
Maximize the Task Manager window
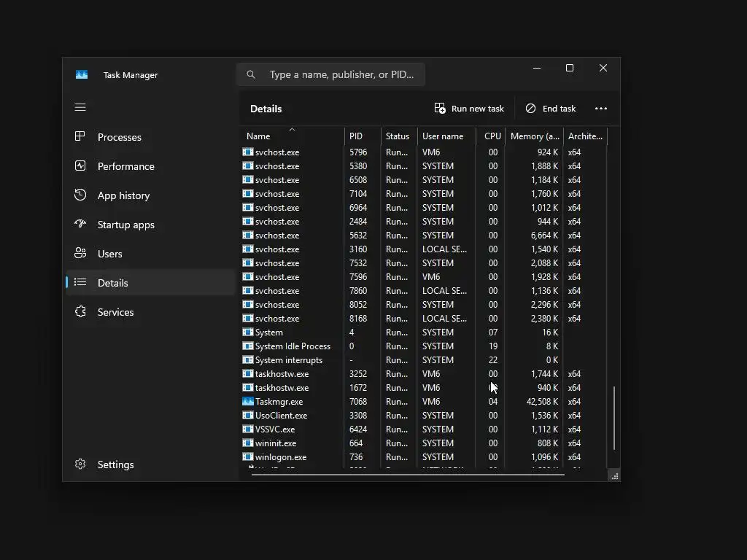[569, 68]
